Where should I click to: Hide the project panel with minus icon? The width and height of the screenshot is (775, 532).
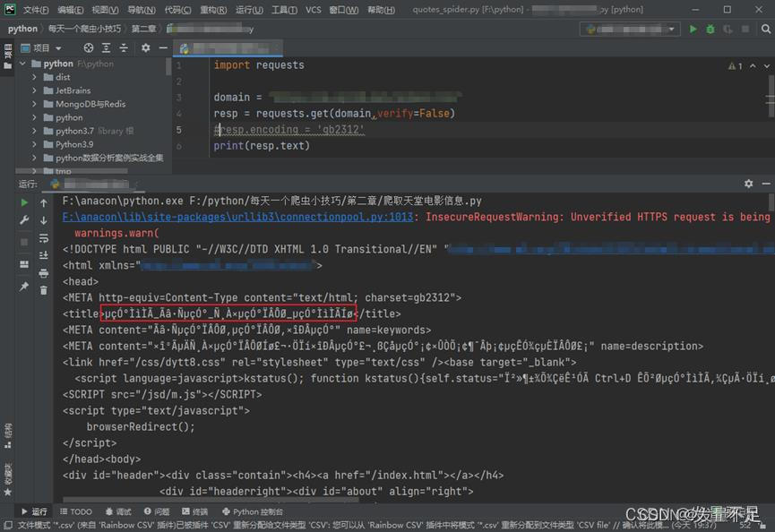[163, 47]
